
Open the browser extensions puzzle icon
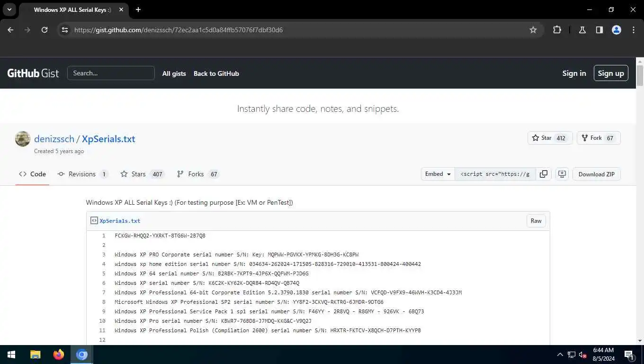[x=557, y=30]
